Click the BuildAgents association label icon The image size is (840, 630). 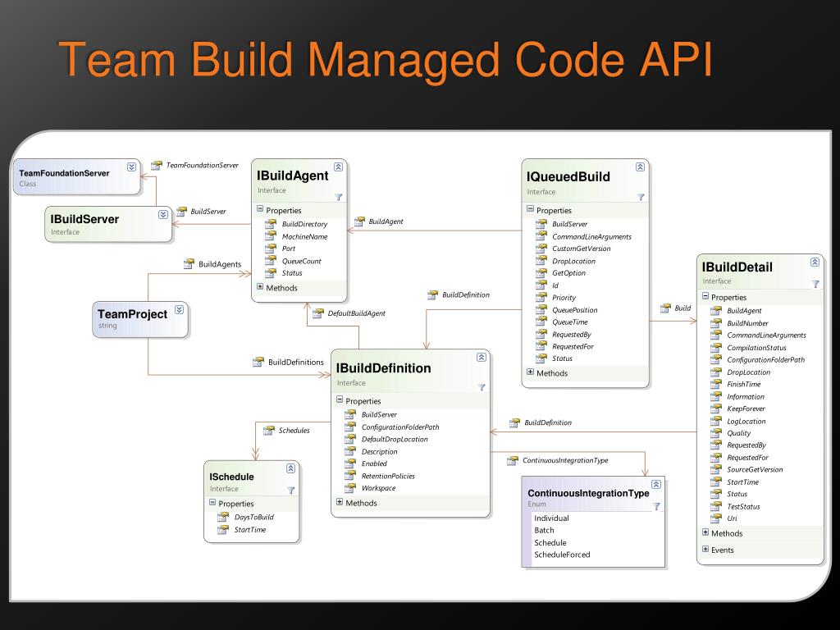click(x=189, y=263)
